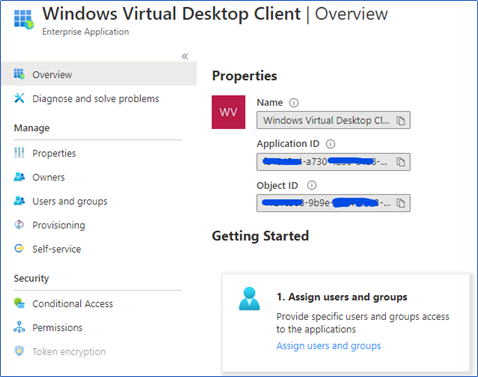
Task: Click the assign users person icon in card
Action: click(x=249, y=299)
